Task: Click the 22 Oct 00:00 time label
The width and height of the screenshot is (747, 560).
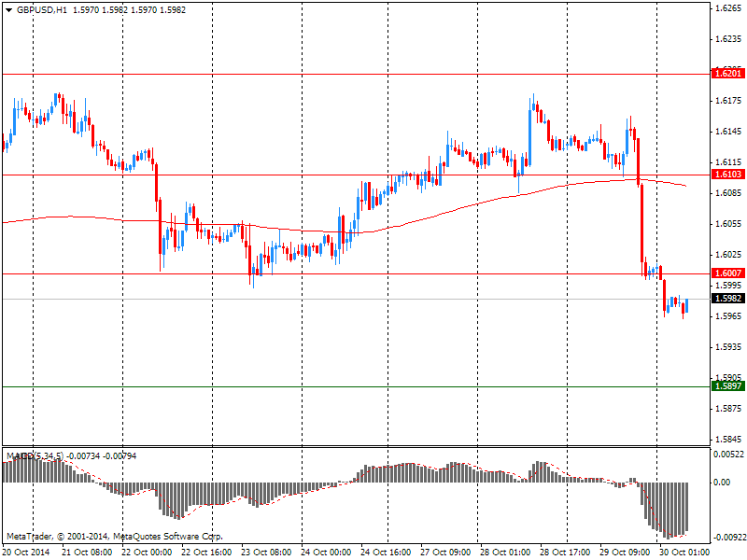Action: point(148,552)
